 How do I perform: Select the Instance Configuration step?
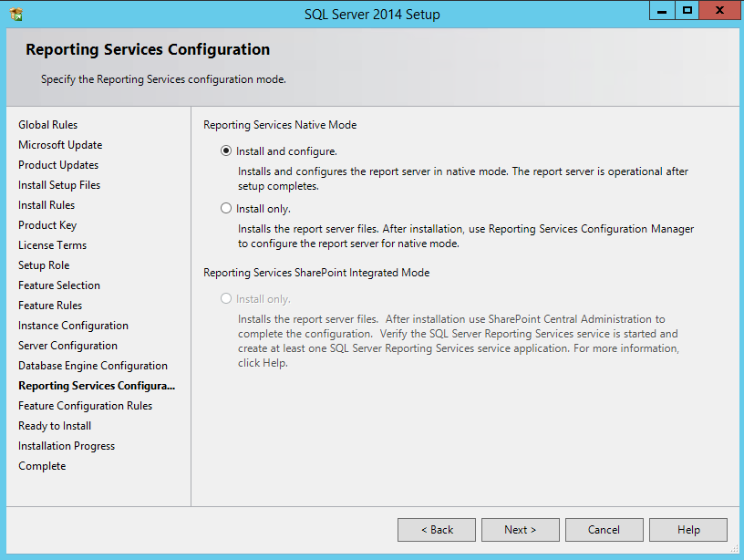(73, 325)
